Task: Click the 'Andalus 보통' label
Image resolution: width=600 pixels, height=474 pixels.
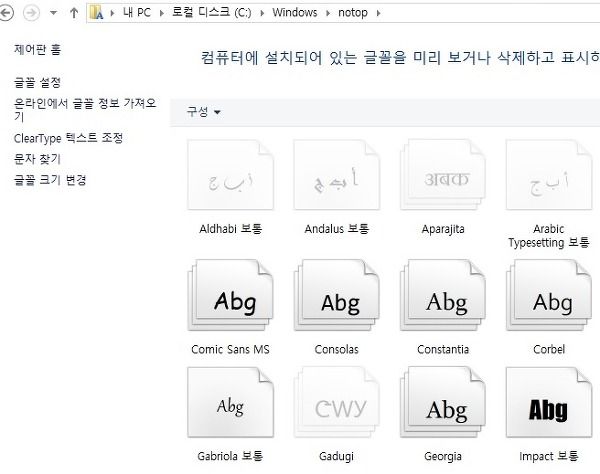Action: 337,229
